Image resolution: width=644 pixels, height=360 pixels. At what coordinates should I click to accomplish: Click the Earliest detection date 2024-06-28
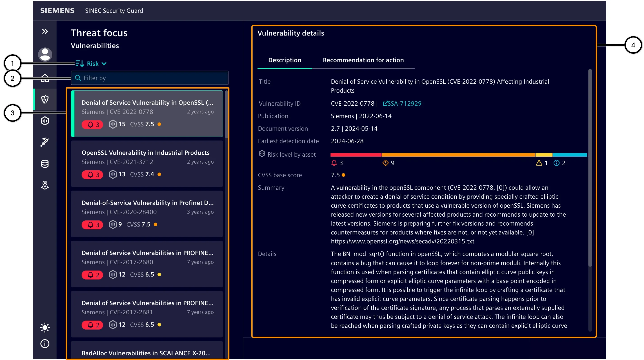(x=347, y=141)
